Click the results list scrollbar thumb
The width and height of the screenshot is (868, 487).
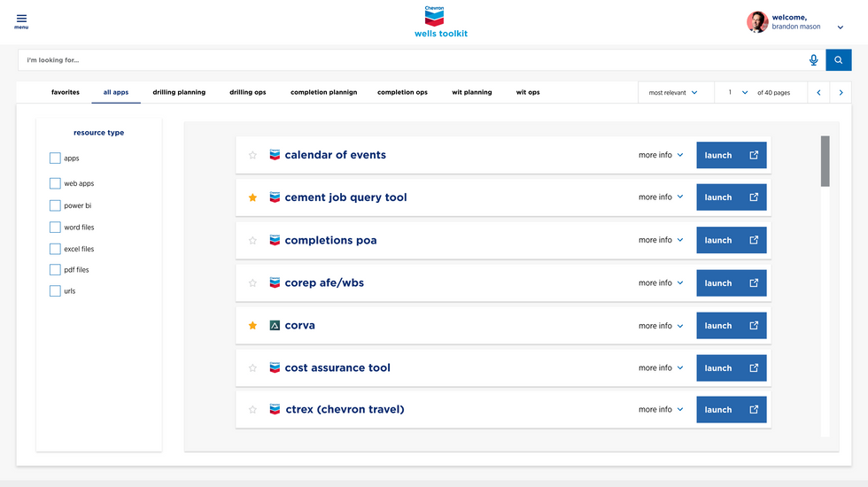[x=825, y=160]
